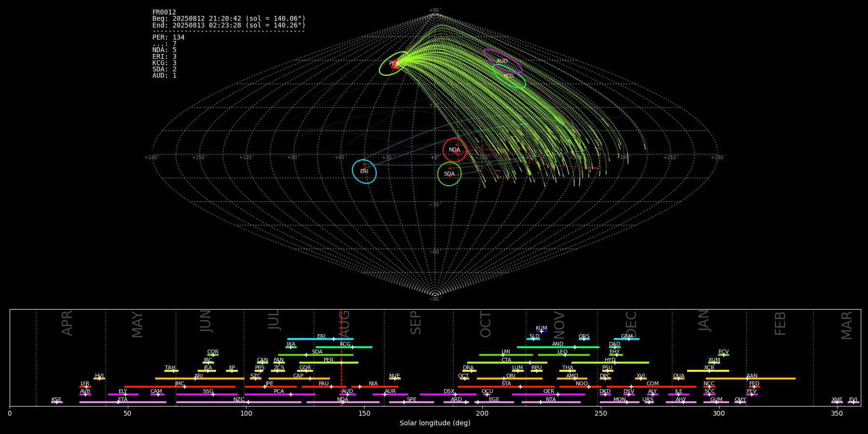Screen dimensions: 868x434
Task: Click the MAR month label
Action: (847, 325)
